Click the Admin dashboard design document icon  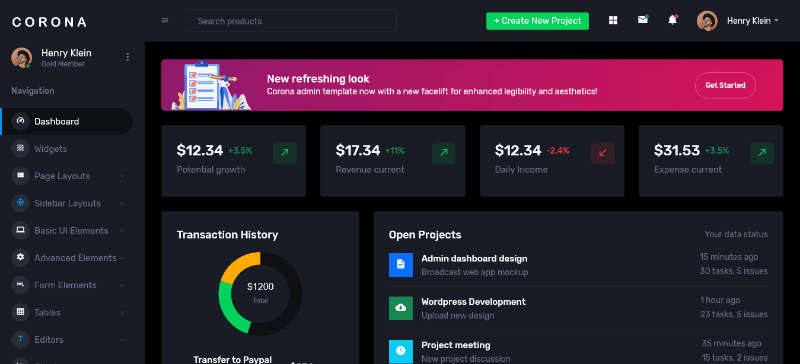(x=401, y=265)
